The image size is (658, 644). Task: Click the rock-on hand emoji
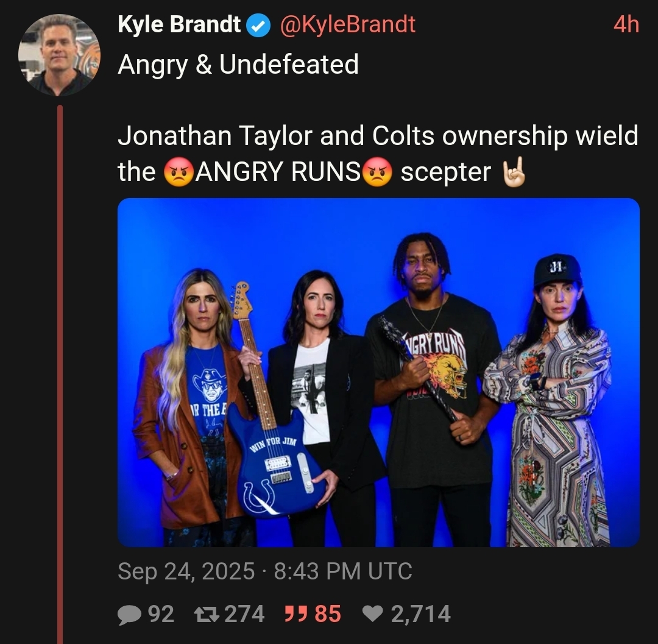[x=514, y=172]
